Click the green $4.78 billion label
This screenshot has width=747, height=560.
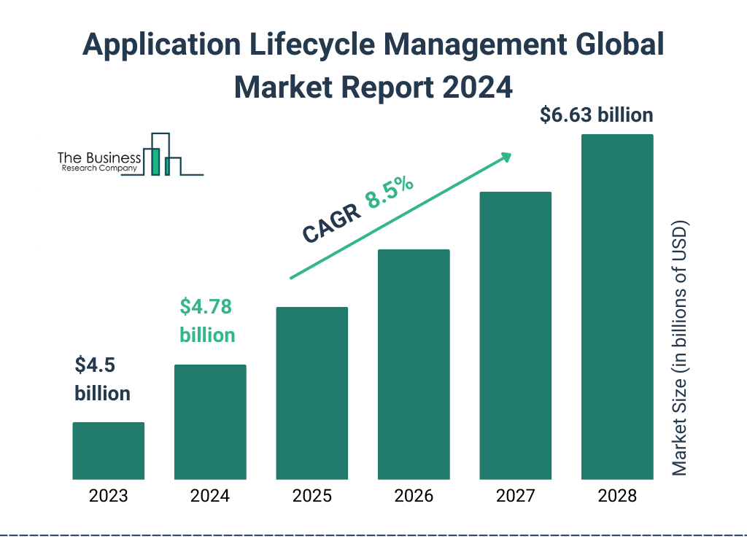pyautogui.click(x=207, y=321)
